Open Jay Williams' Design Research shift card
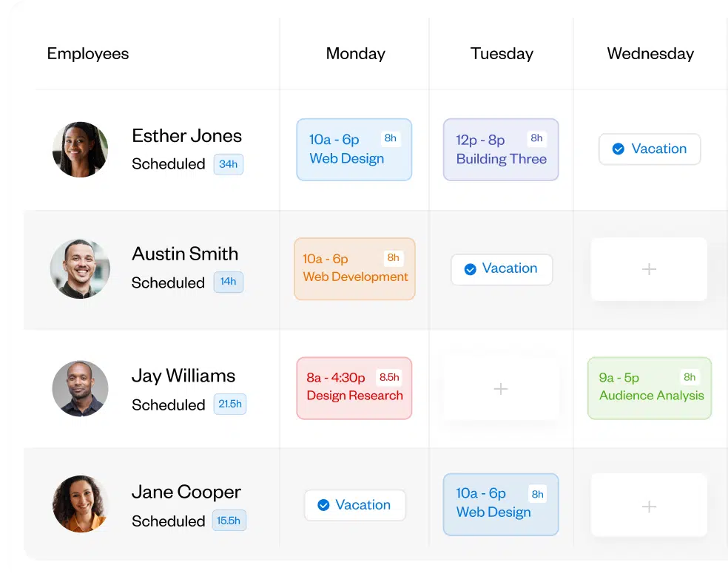The height and width of the screenshot is (579, 728). pos(354,388)
